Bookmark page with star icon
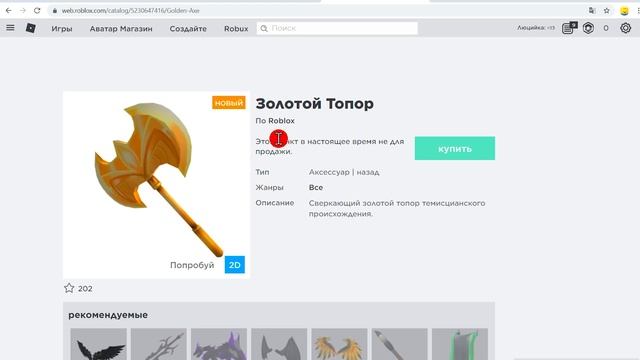The width and height of the screenshot is (640, 360). (x=607, y=11)
